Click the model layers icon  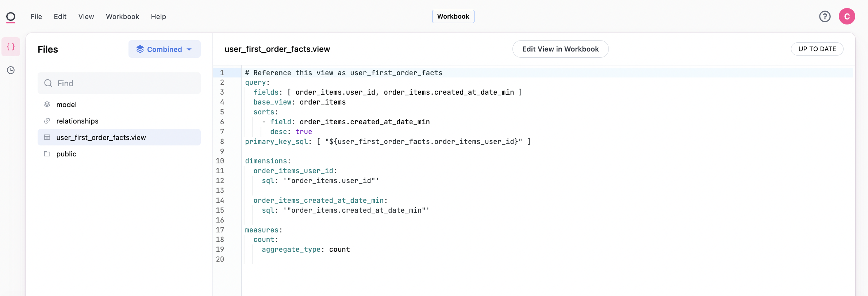[x=47, y=105]
